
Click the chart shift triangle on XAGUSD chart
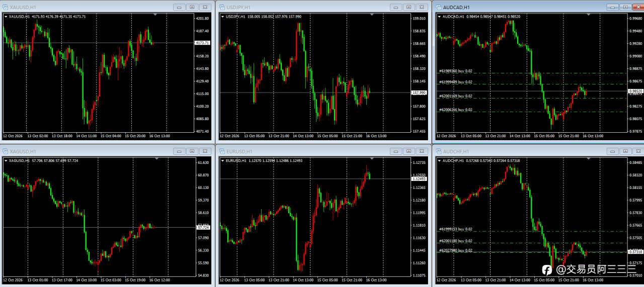pos(155,159)
